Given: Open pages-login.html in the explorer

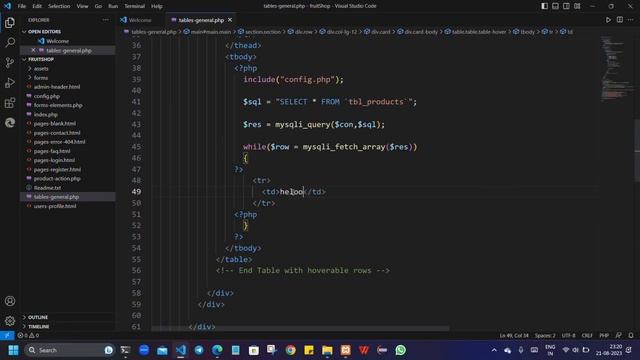Looking at the screenshot, I should pos(54,160).
